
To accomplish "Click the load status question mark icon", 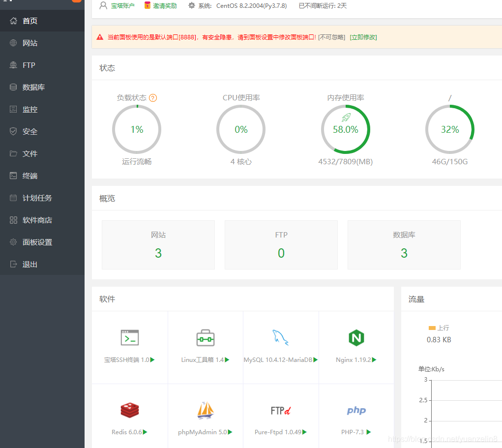I will tap(153, 98).
